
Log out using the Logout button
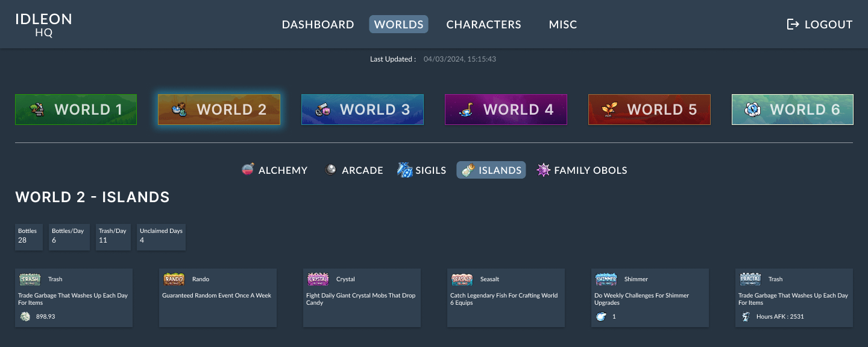pos(820,25)
